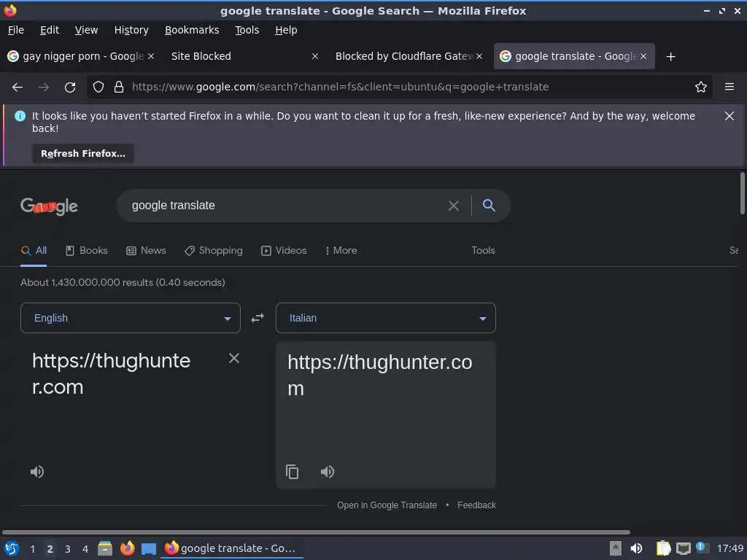Open the Tools menu in menu bar
The image size is (747, 560).
(x=247, y=30)
